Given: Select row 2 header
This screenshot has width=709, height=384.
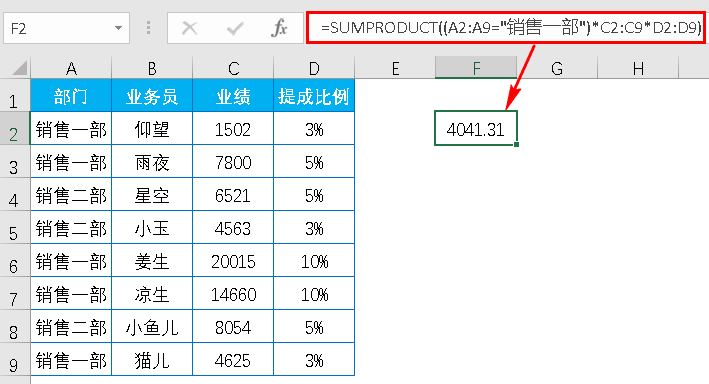Looking at the screenshot, I should [14, 128].
